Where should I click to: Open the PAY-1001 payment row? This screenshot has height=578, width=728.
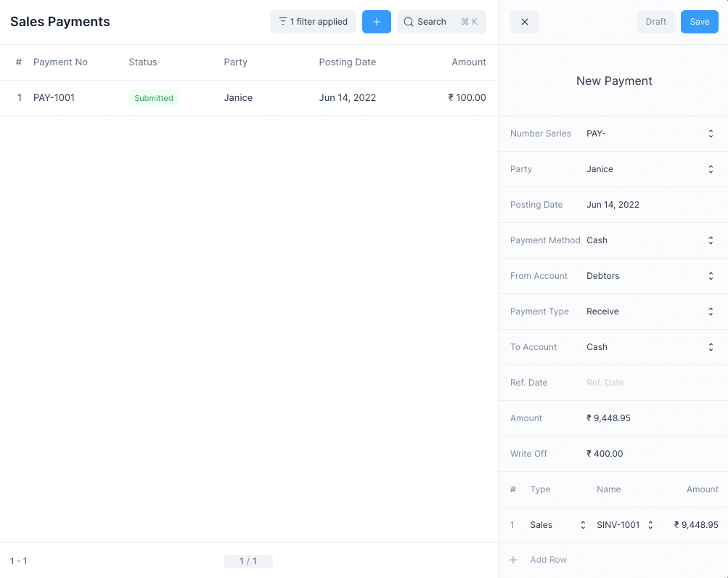click(54, 98)
